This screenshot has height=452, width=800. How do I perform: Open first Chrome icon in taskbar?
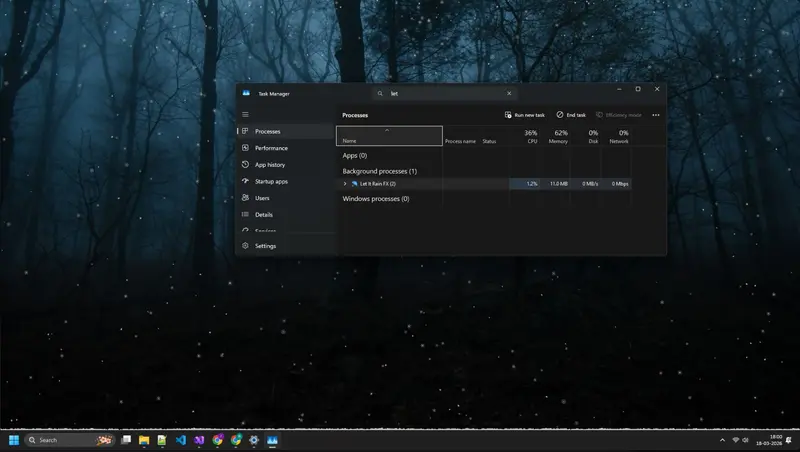pos(218,440)
